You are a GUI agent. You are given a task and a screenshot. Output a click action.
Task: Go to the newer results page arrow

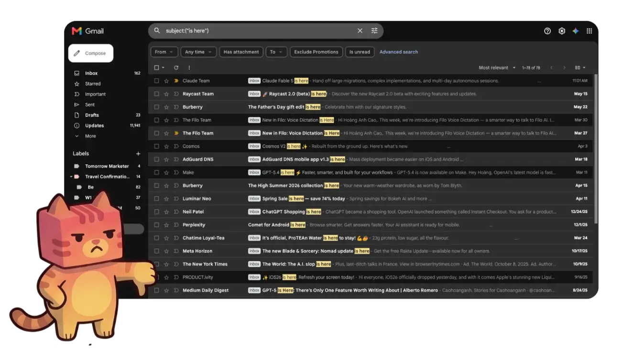[551, 68]
